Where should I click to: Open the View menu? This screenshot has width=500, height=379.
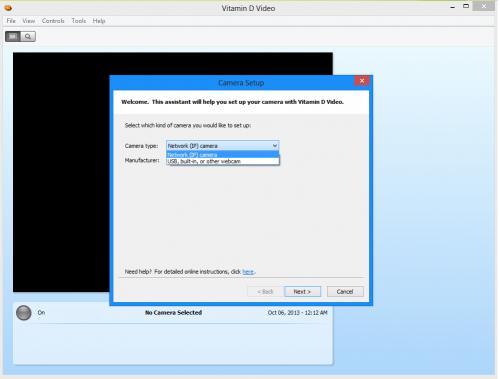click(x=29, y=21)
